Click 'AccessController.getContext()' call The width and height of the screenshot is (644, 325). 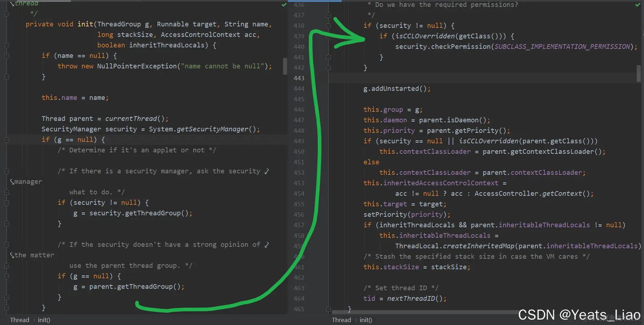(x=532, y=194)
